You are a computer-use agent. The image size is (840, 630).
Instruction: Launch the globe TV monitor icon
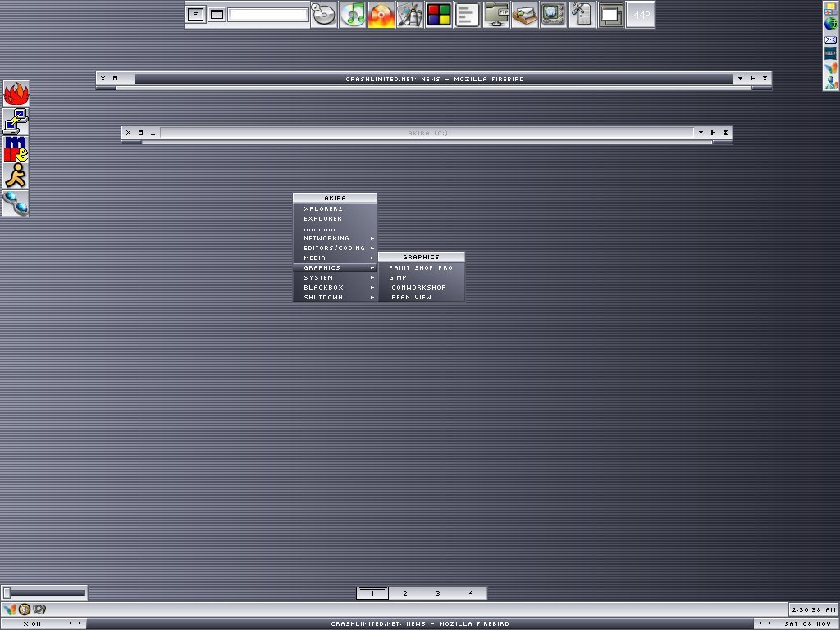pyautogui.click(x=554, y=15)
